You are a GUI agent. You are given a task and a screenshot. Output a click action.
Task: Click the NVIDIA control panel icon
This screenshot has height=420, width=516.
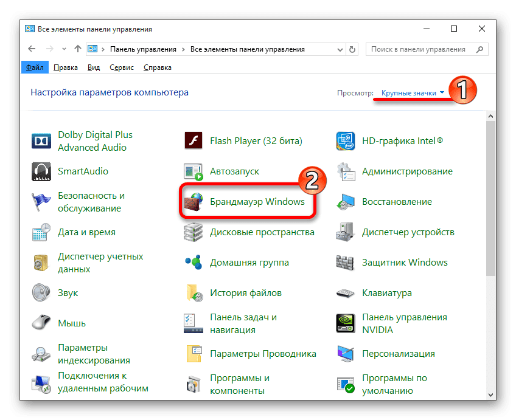coord(346,323)
